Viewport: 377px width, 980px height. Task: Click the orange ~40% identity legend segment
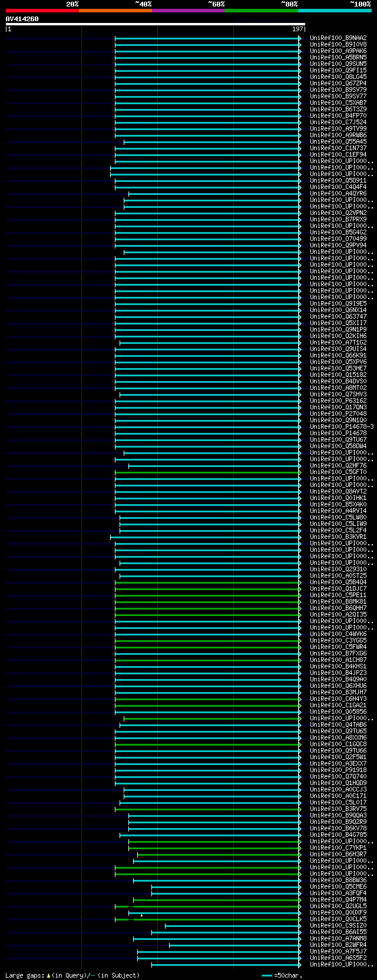click(115, 11)
